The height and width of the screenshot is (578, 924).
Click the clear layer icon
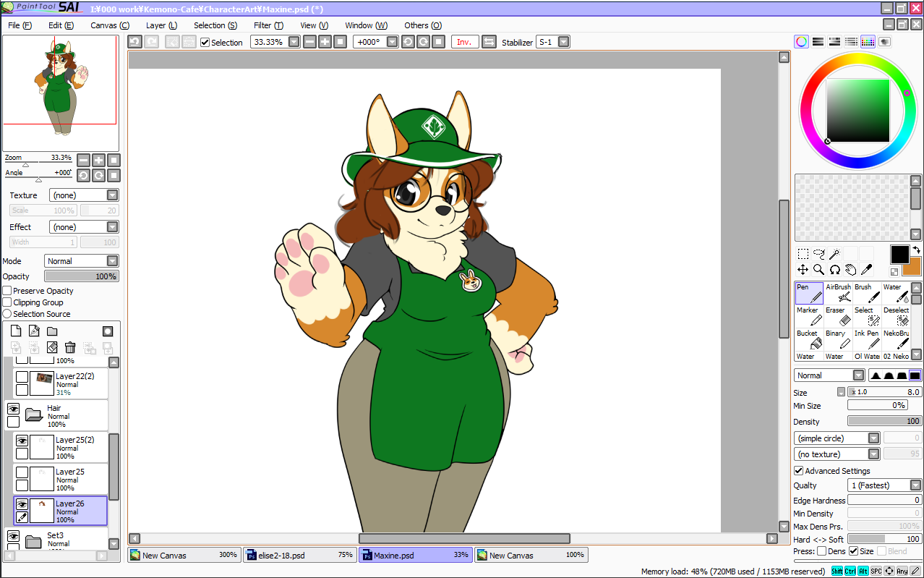52,348
